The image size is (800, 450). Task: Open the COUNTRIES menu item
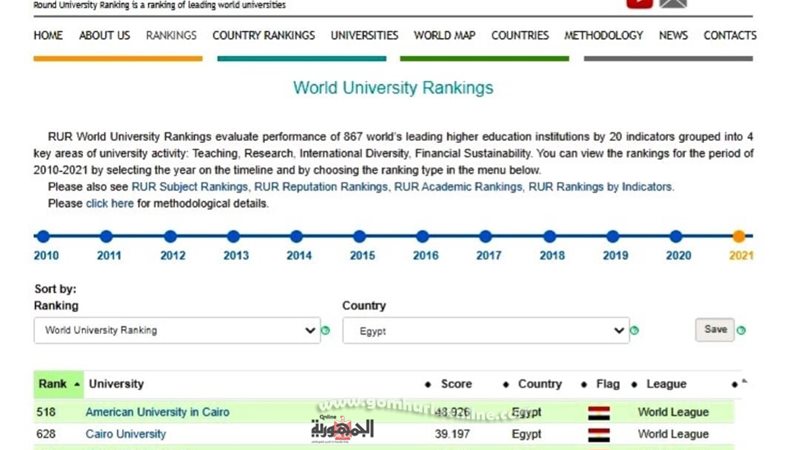520,35
